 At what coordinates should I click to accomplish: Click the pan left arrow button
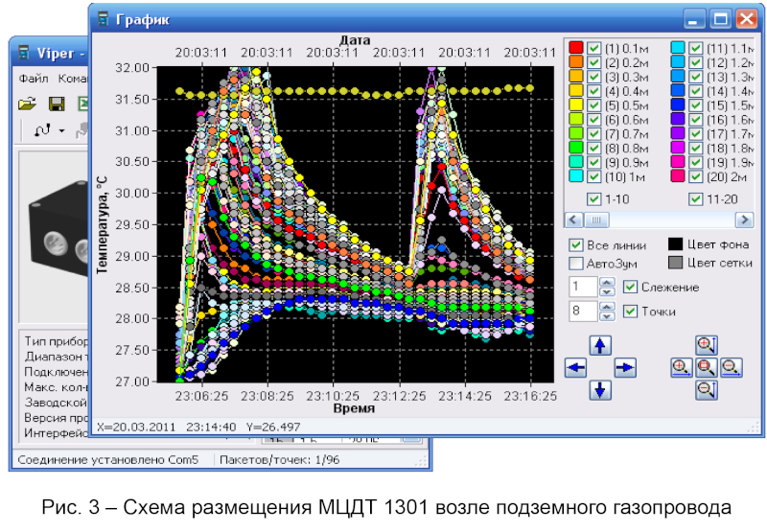(x=576, y=368)
